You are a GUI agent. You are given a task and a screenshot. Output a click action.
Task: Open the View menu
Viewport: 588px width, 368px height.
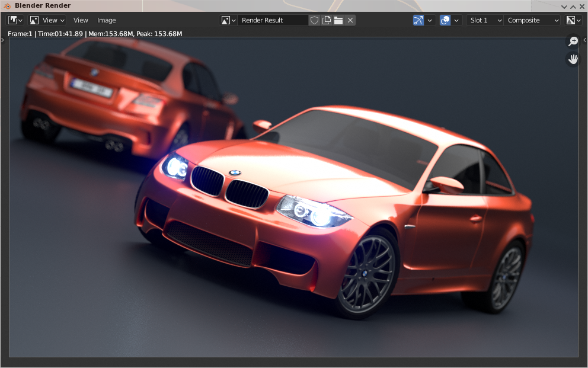click(81, 20)
